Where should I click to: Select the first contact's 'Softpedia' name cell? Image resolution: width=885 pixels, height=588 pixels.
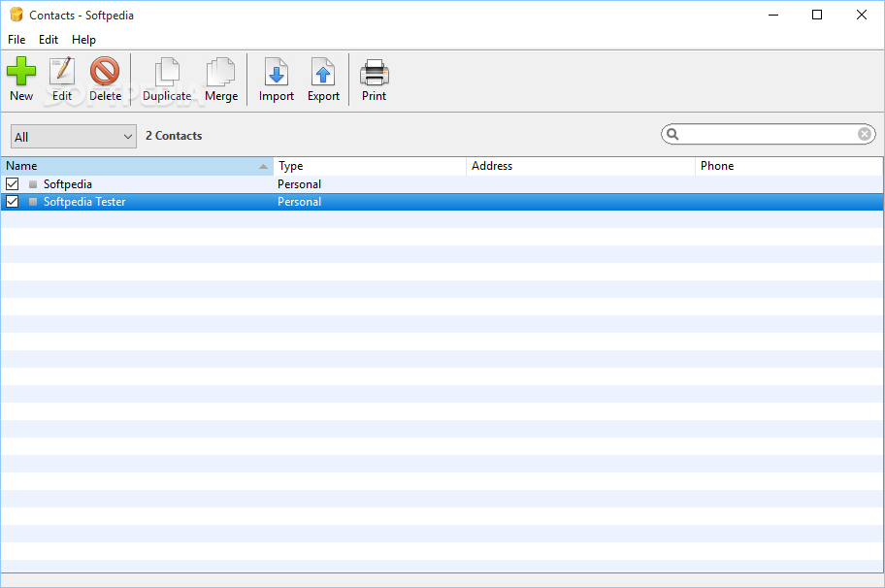tap(68, 184)
